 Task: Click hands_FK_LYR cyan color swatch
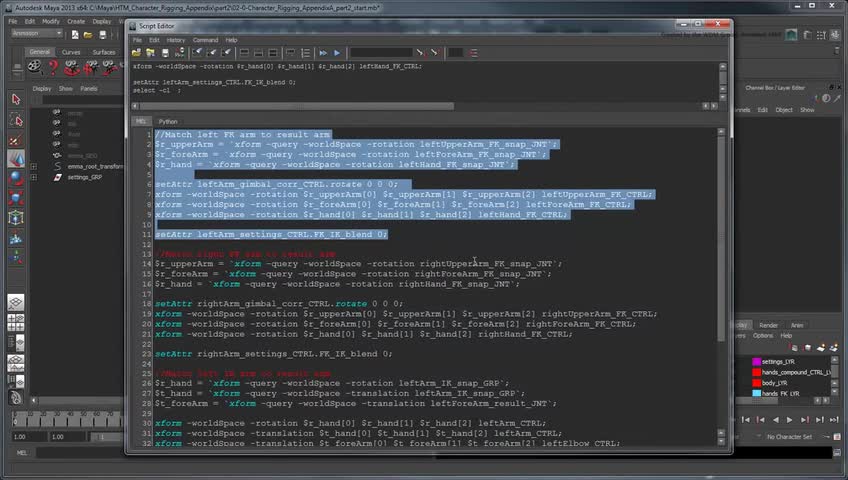757,394
